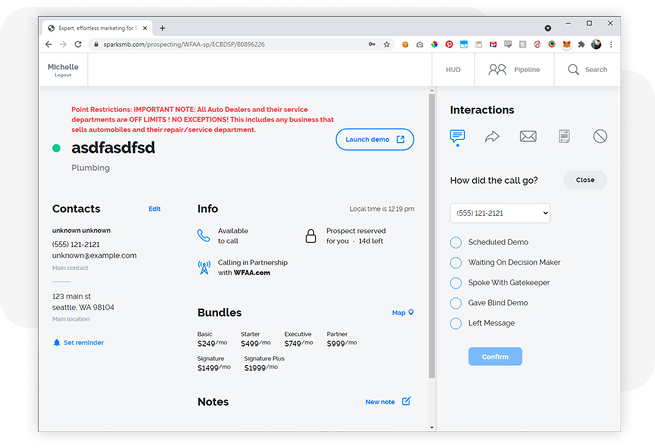Select Spoke With Gatekeeper radio button
Screen dimensions: 655x448
click(456, 283)
